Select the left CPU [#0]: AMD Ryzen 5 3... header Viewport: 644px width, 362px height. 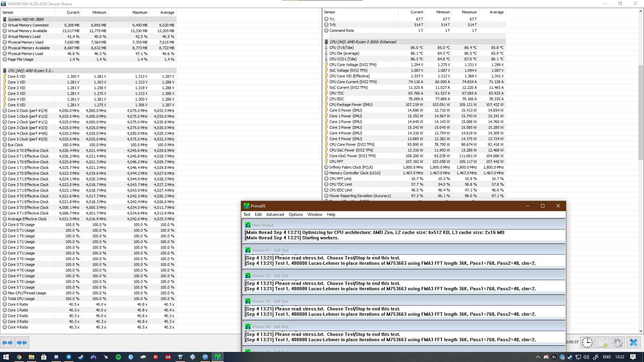[89, 71]
